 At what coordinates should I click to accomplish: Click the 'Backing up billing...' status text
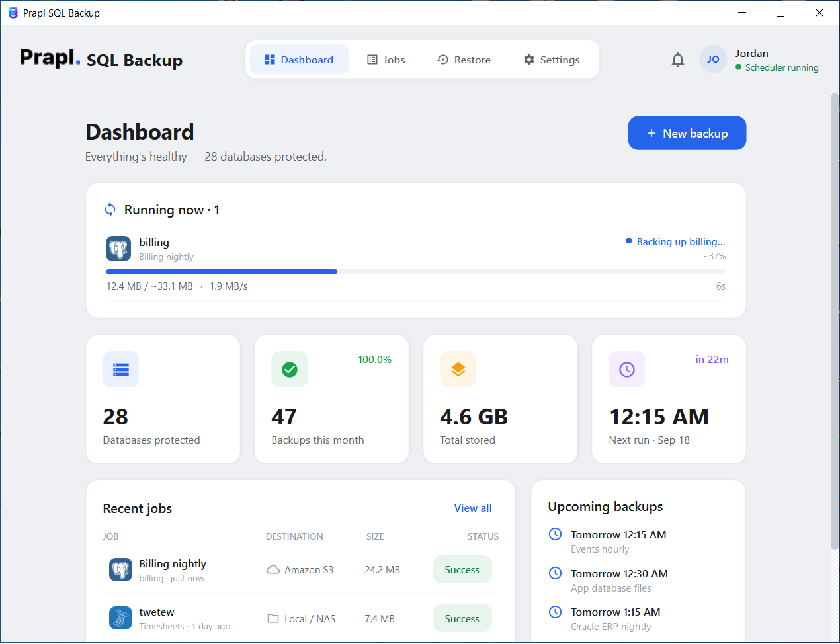click(681, 241)
